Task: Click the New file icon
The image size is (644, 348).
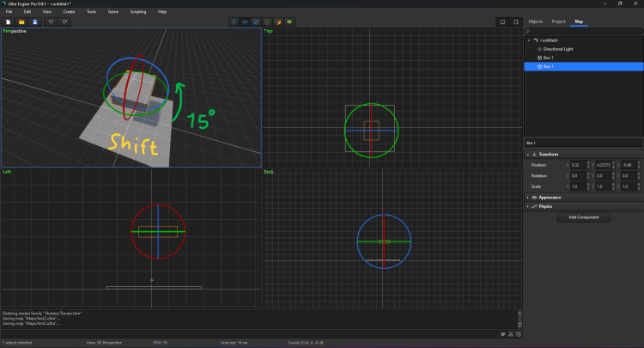Action: (8, 21)
